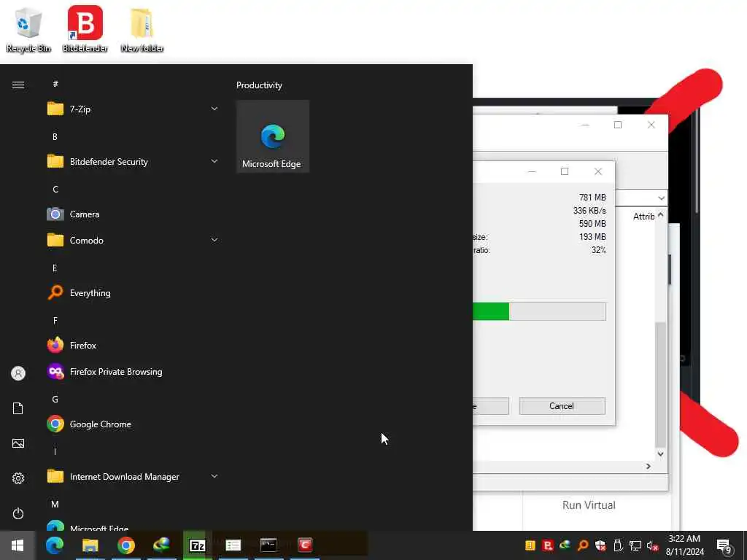Click the Bitdefender tray icon
Viewport: 747px width, 560px height.
click(x=548, y=545)
